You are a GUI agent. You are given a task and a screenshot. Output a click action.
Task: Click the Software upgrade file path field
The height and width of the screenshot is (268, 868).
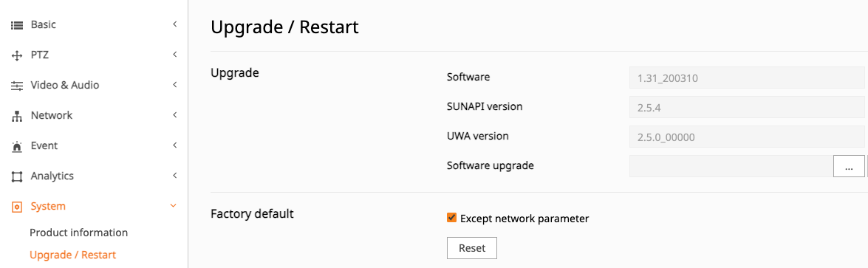(x=731, y=166)
